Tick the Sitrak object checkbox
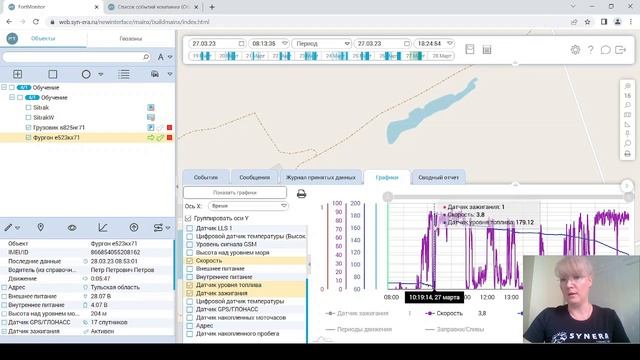640x360 pixels. tap(28, 107)
